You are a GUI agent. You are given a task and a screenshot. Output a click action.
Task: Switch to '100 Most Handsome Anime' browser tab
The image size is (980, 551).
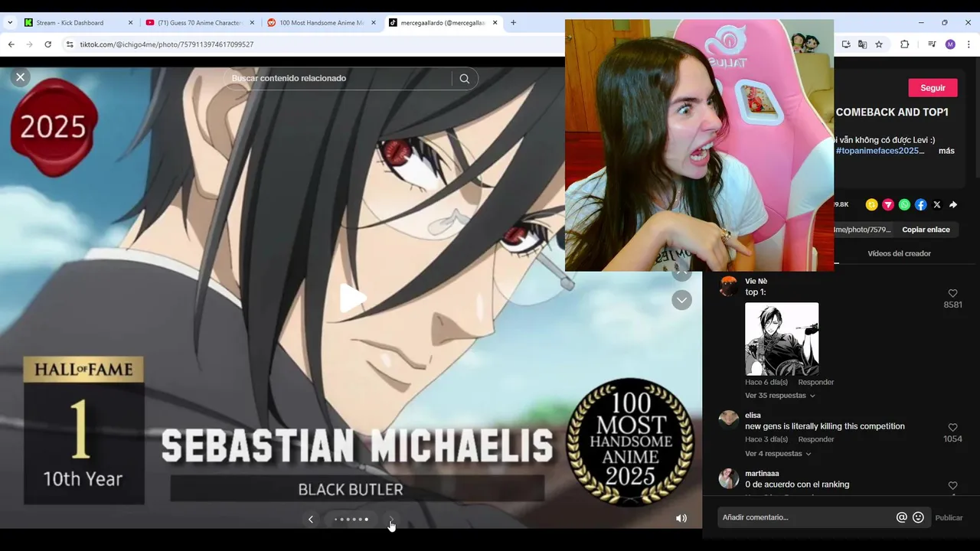click(x=322, y=23)
